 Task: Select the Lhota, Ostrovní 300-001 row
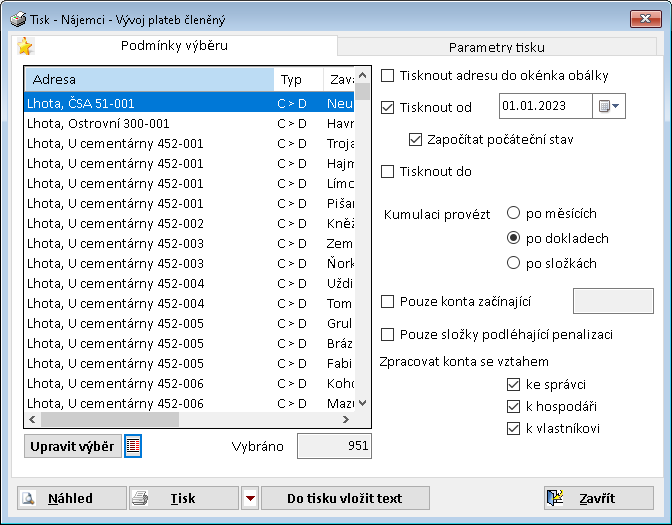148,123
